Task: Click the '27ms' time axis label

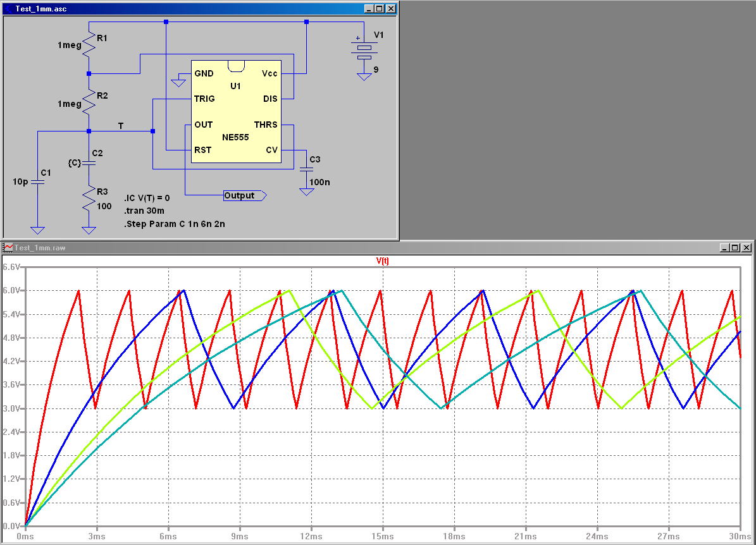Action: [x=668, y=536]
